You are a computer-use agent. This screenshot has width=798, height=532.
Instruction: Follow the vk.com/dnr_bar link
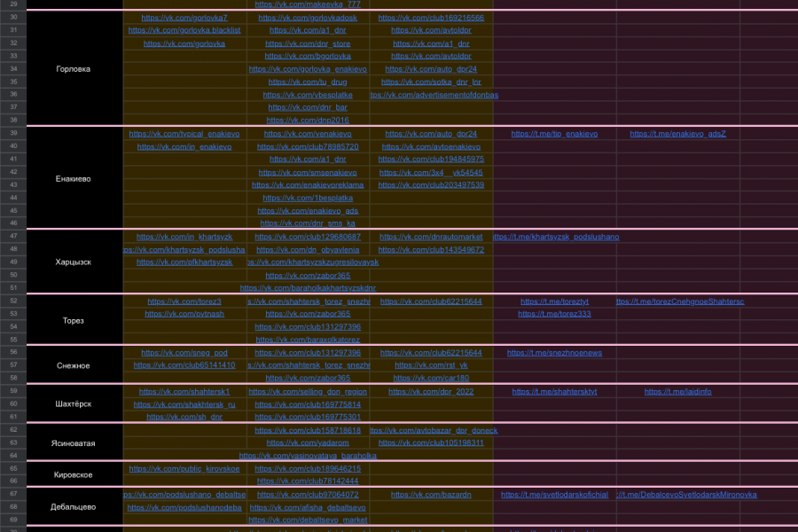(x=308, y=107)
